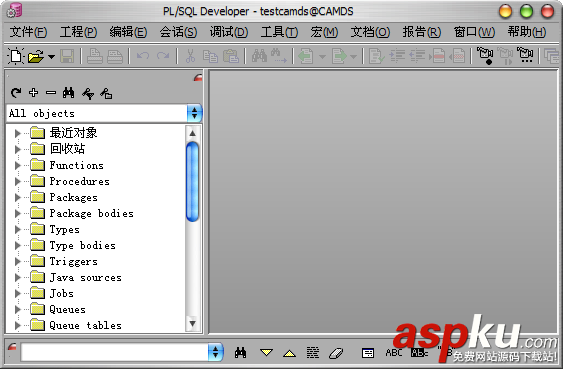The height and width of the screenshot is (369, 563).
Task: Open the dropdown arrow beside green back icon
Action: [x=322, y=56]
